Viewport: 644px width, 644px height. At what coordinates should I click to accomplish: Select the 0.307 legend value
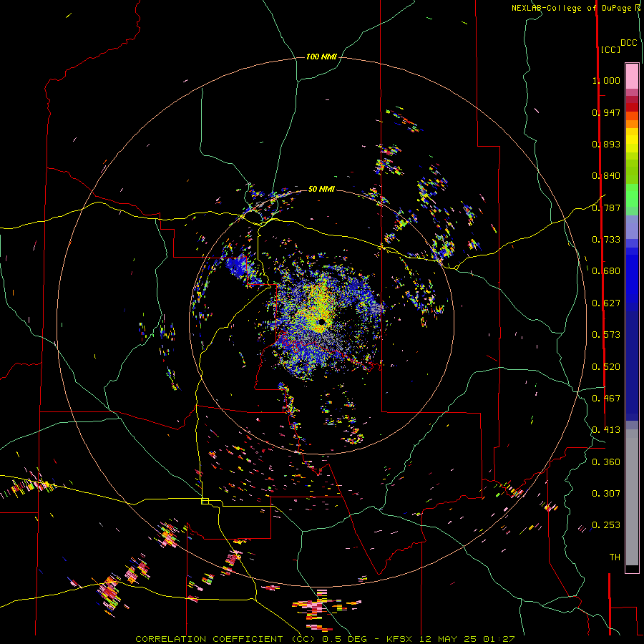tap(606, 494)
